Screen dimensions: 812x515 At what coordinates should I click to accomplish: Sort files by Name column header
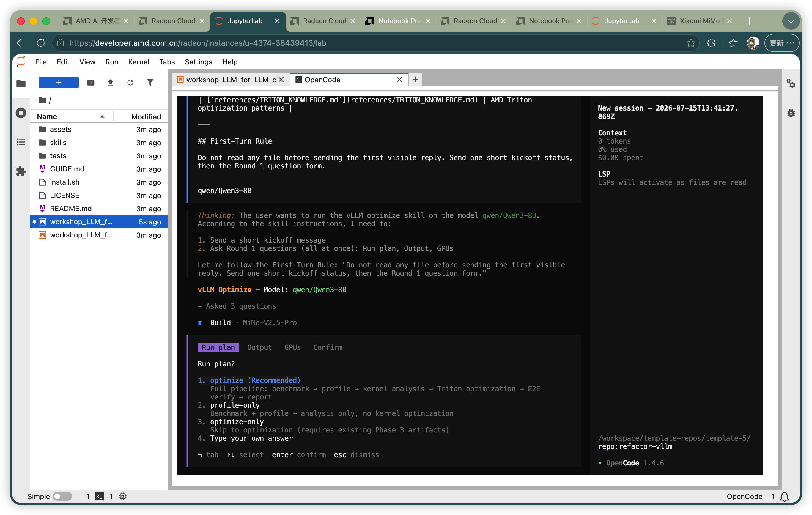pos(72,116)
